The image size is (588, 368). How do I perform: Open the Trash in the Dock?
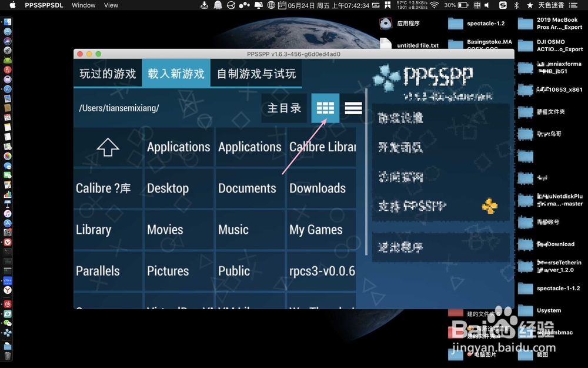click(8, 355)
